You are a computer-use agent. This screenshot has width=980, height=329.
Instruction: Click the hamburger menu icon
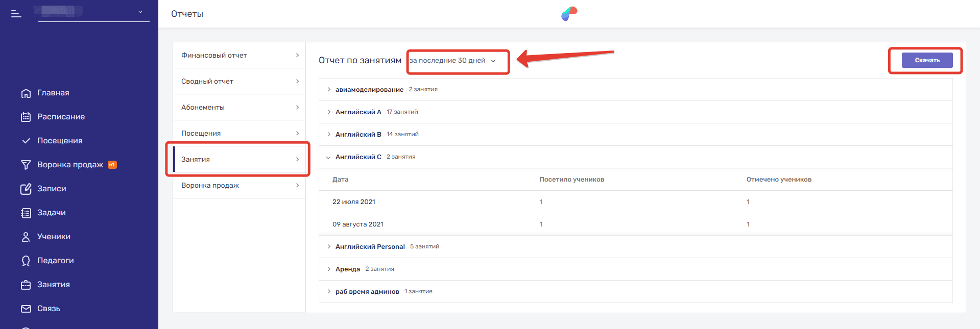[x=16, y=14]
